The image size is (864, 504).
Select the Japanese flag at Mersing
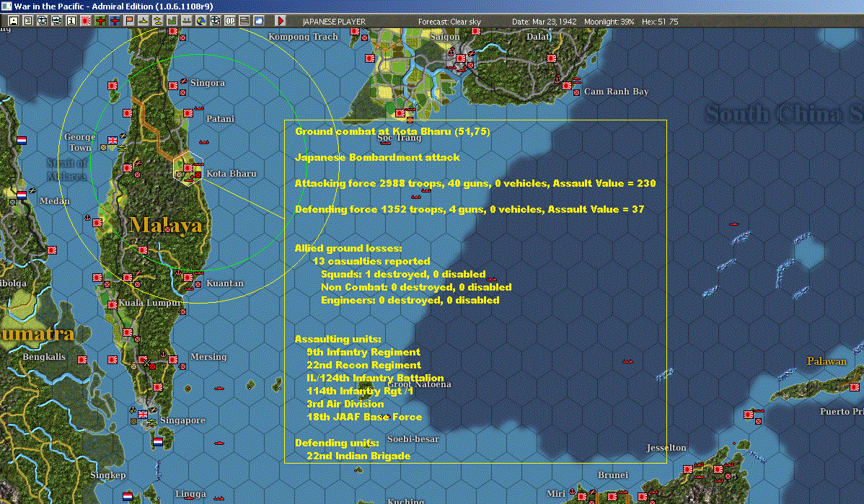click(173, 360)
